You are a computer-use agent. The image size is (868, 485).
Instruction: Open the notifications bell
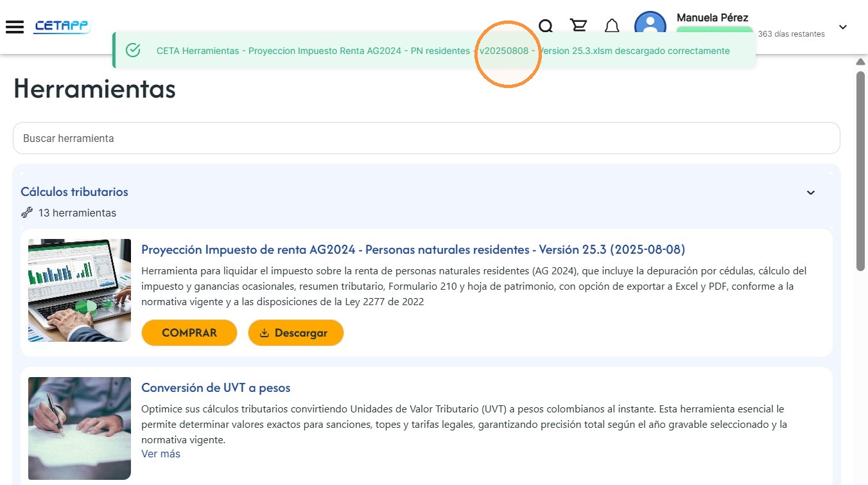click(x=612, y=26)
